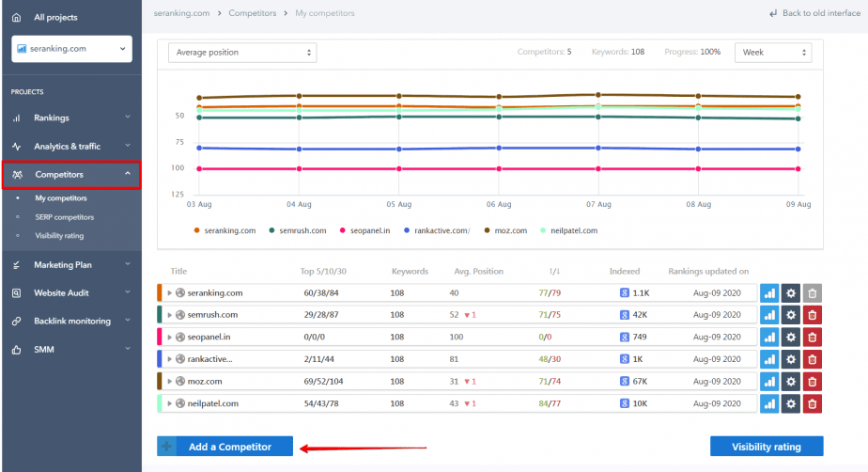
Task: Expand the seopanel.in table row
Action: [x=169, y=337]
